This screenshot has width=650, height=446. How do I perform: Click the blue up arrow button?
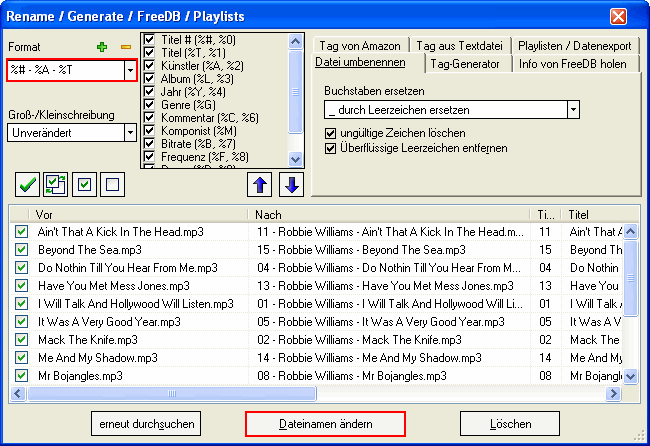click(x=260, y=184)
